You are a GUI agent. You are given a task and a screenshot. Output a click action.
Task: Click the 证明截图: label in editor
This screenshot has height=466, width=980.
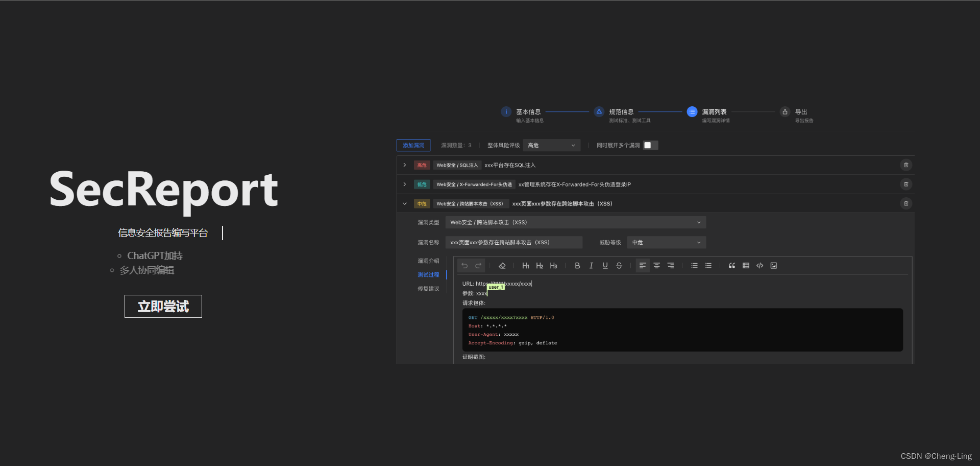click(x=474, y=357)
